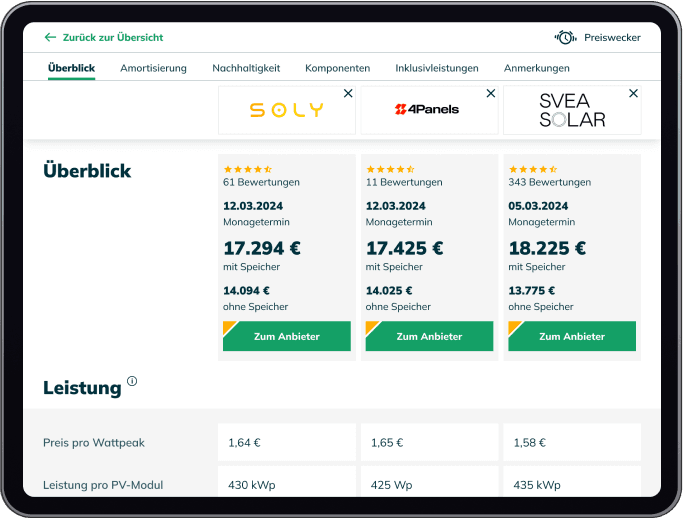684x518 pixels.
Task: Click the SOLY star rating
Action: pyautogui.click(x=247, y=169)
